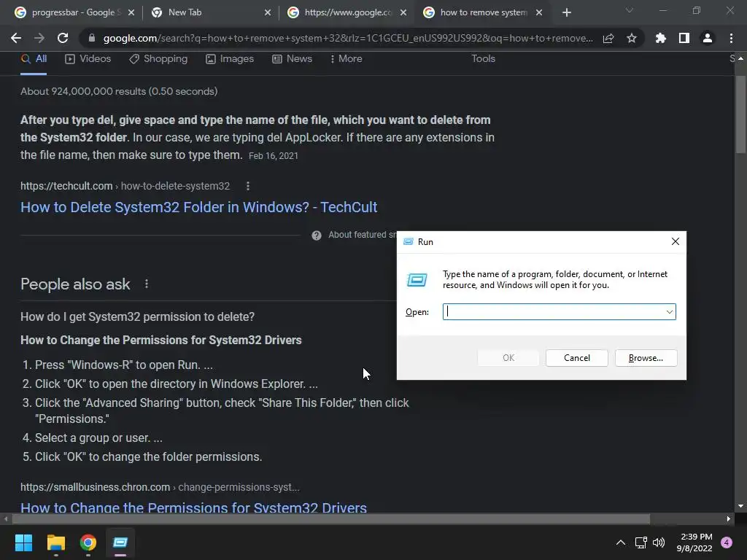Open a new tab with plus button
The height and width of the screenshot is (560, 747).
coord(566,13)
